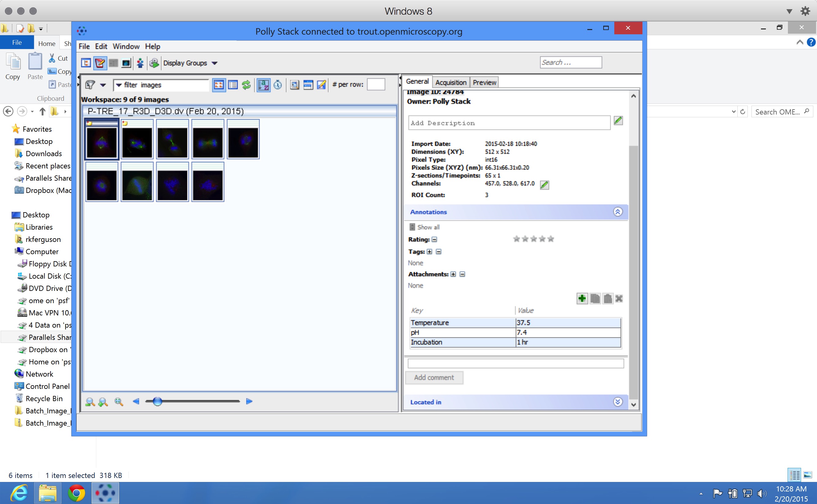817x504 pixels.
Task: Copy key-value pairs icon
Action: coord(595,299)
